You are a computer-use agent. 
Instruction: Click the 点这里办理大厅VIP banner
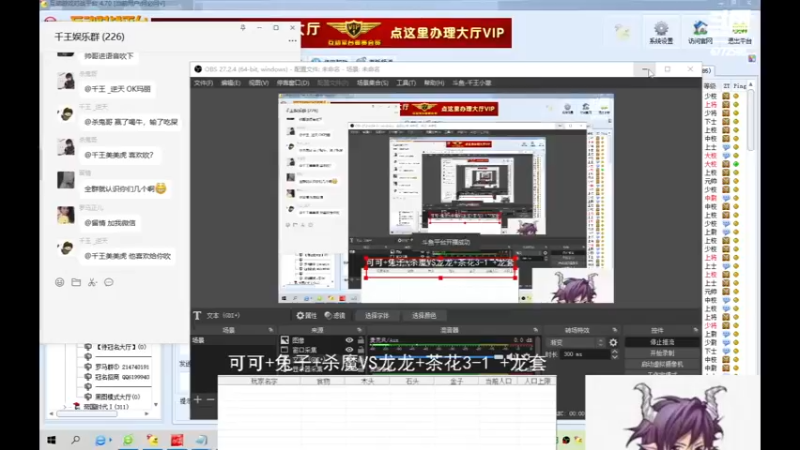point(406,33)
